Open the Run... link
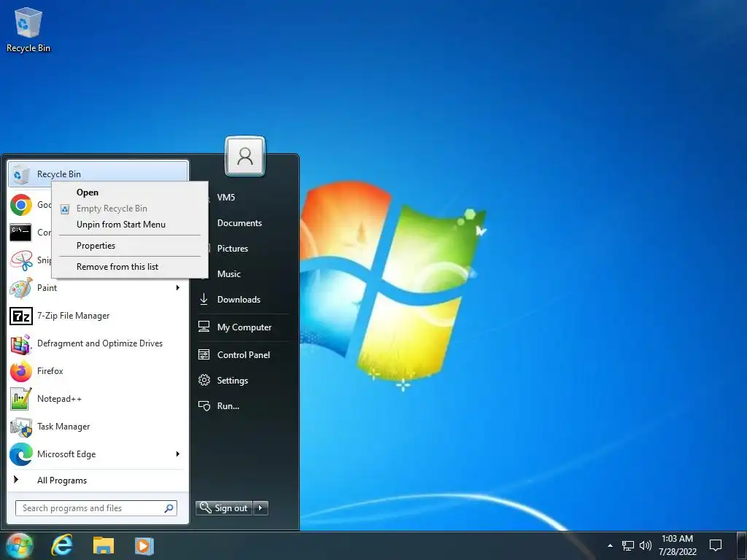Image resolution: width=747 pixels, height=560 pixels. click(228, 406)
